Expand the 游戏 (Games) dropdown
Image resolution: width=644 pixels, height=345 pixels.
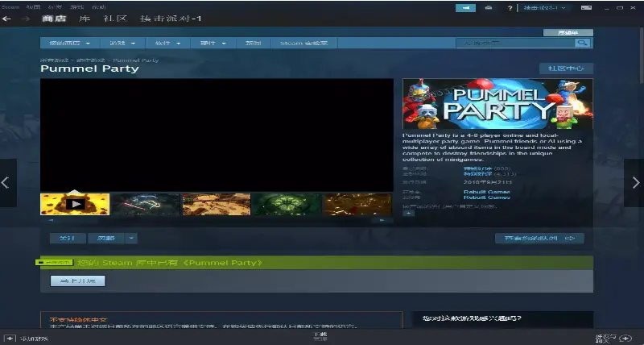click(x=122, y=44)
